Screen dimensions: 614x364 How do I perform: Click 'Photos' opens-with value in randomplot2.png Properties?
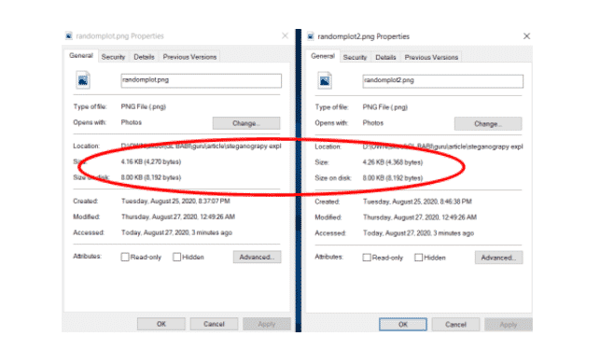pyautogui.click(x=373, y=122)
